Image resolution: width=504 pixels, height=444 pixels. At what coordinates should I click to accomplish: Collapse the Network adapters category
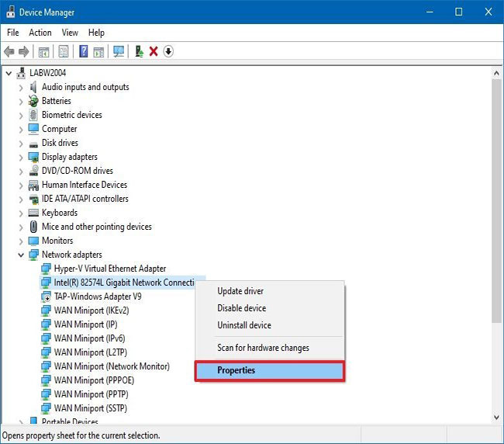click(21, 255)
